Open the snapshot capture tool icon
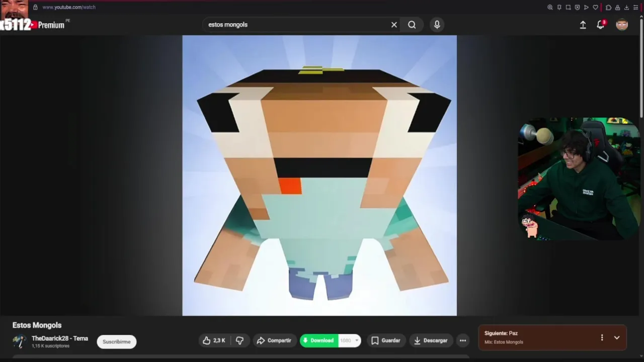 (568, 8)
